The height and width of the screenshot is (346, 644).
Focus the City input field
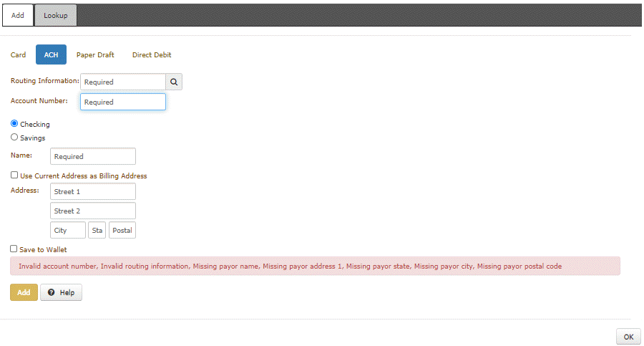click(68, 230)
